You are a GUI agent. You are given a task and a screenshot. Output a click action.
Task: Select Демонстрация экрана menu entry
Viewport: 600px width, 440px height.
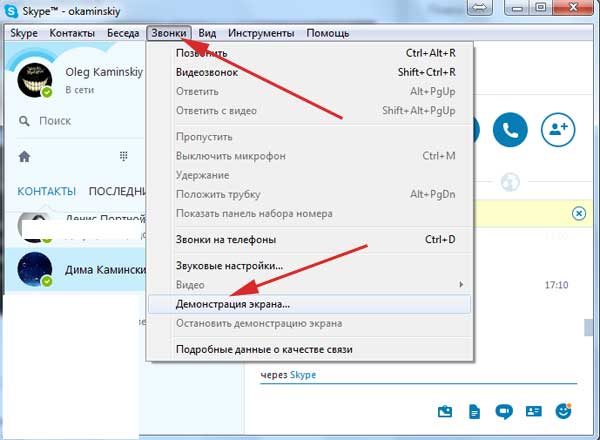click(x=233, y=304)
